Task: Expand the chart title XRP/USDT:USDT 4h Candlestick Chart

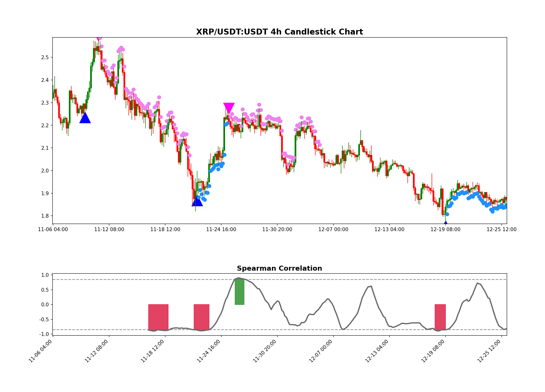Action: pyautogui.click(x=280, y=31)
